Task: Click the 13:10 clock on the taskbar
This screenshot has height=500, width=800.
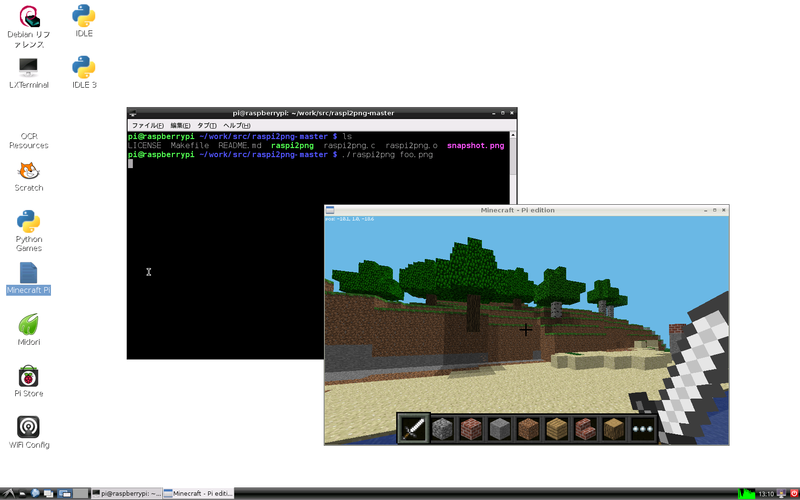Action: coord(766,494)
